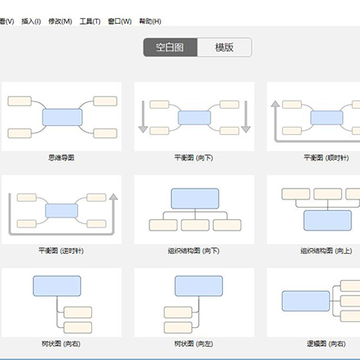Click the 平衡图 (向下) label text
Viewport: 360px width, 360px height.
(x=194, y=158)
